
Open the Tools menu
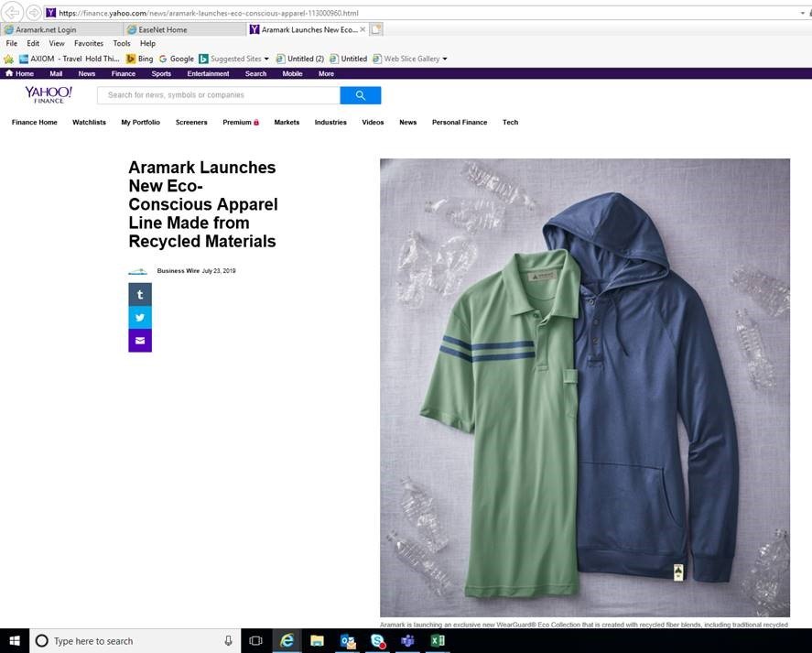pos(121,43)
